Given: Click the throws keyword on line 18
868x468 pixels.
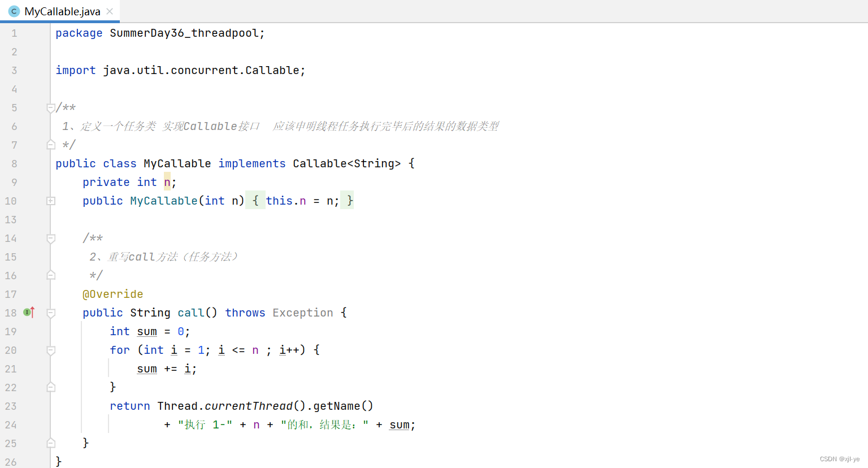Looking at the screenshot, I should coord(245,313).
